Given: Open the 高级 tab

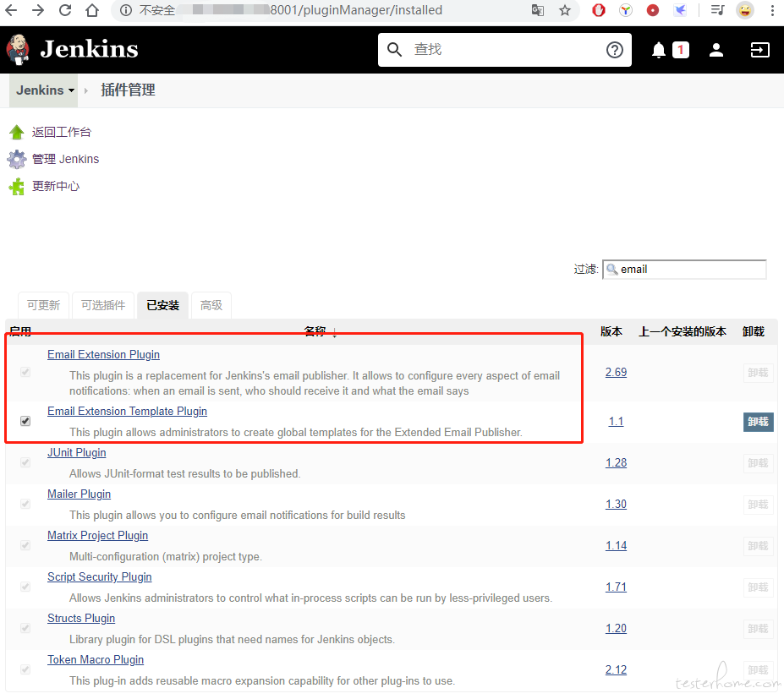Looking at the screenshot, I should pos(211,305).
